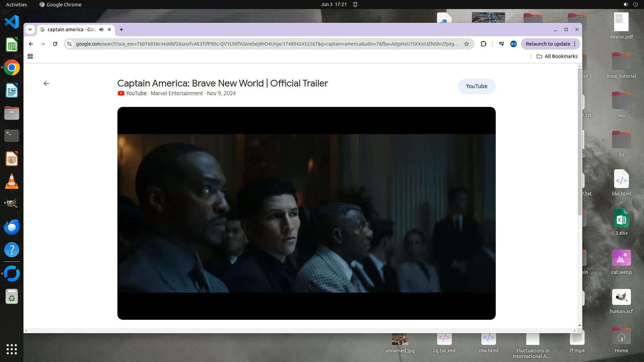The height and width of the screenshot is (362, 644).
Task: Toggle the notifications bell in the top bar
Action: click(x=355, y=4)
